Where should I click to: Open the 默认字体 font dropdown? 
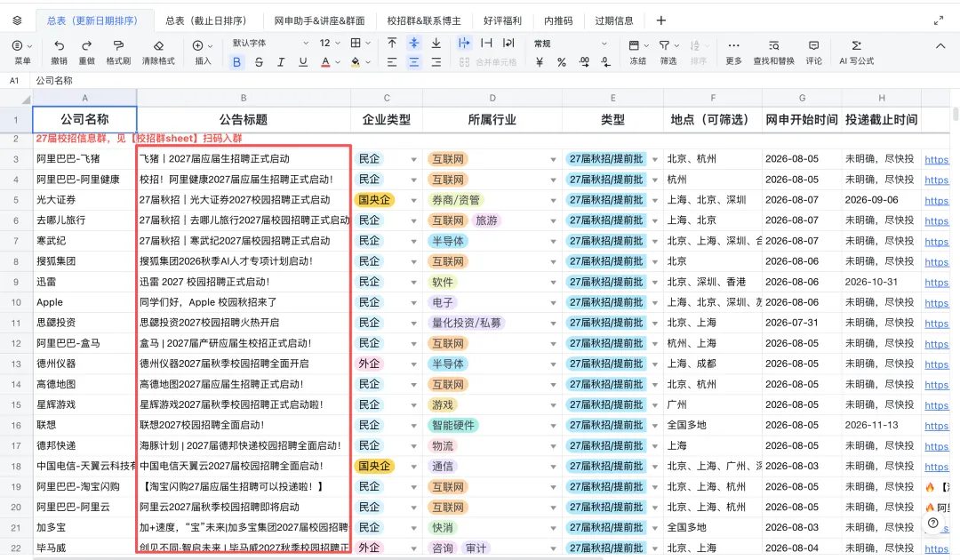(x=270, y=43)
